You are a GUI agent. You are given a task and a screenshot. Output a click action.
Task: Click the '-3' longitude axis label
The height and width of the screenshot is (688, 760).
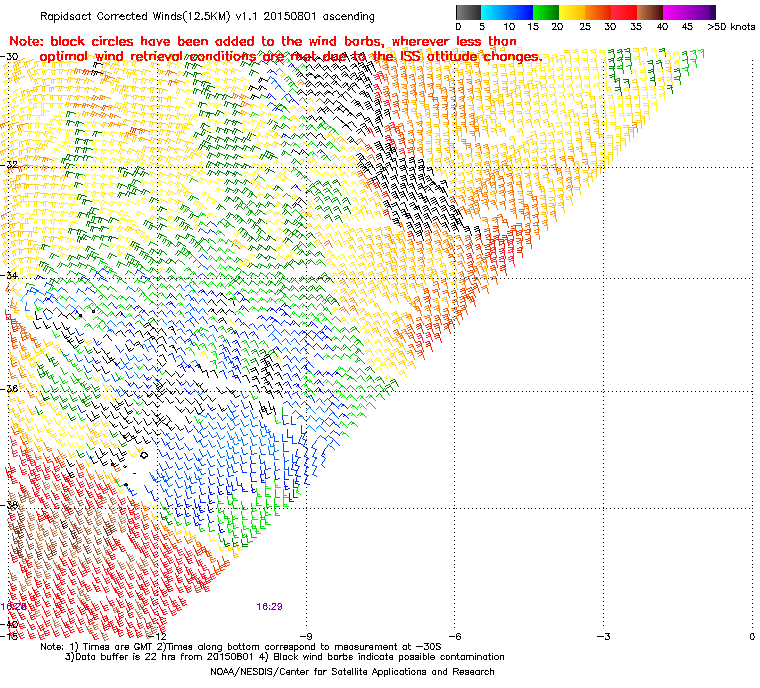(x=603, y=636)
